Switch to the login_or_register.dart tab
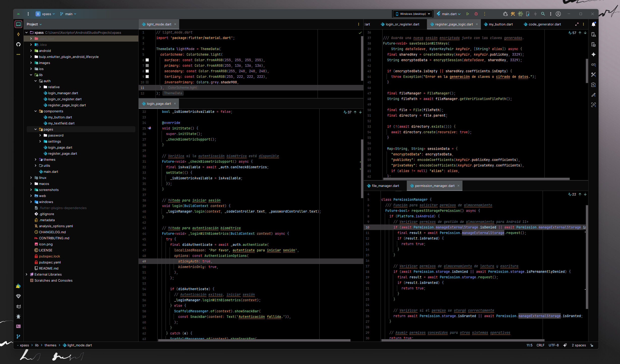 [402, 24]
